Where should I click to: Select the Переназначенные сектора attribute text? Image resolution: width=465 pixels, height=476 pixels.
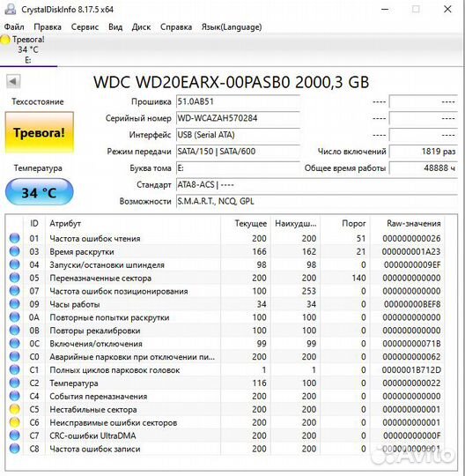point(100,278)
